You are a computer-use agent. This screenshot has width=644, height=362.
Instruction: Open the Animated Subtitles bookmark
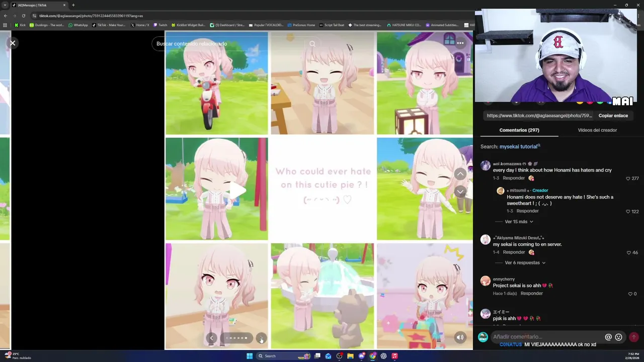pos(443,25)
